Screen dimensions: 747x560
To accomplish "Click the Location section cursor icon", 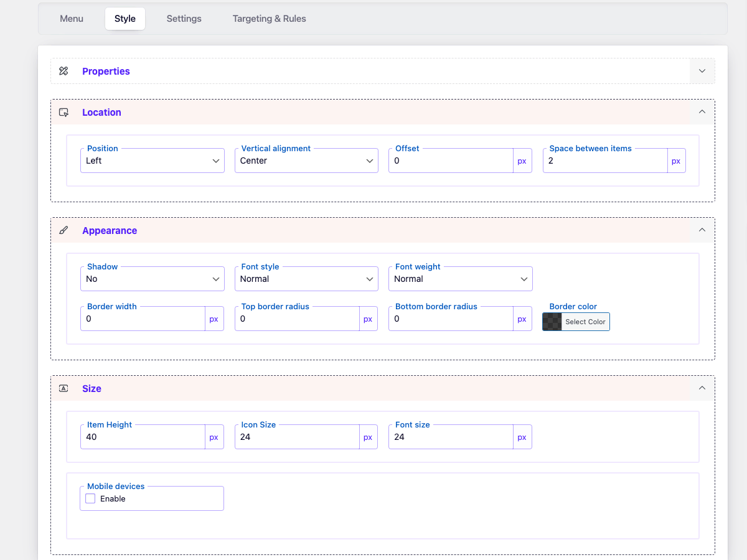I will [63, 112].
